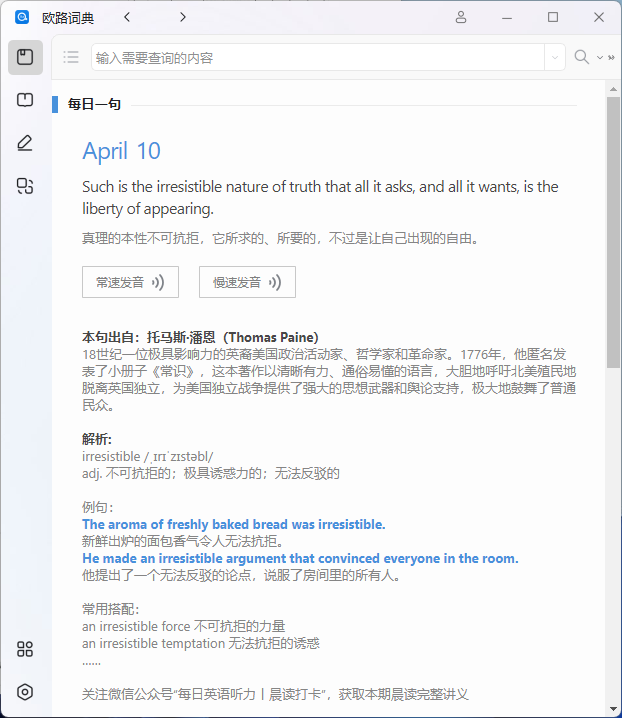Screen dimensions: 622x718
Task: Play slow speed pronunciation 慢速发音
Action: [247, 282]
